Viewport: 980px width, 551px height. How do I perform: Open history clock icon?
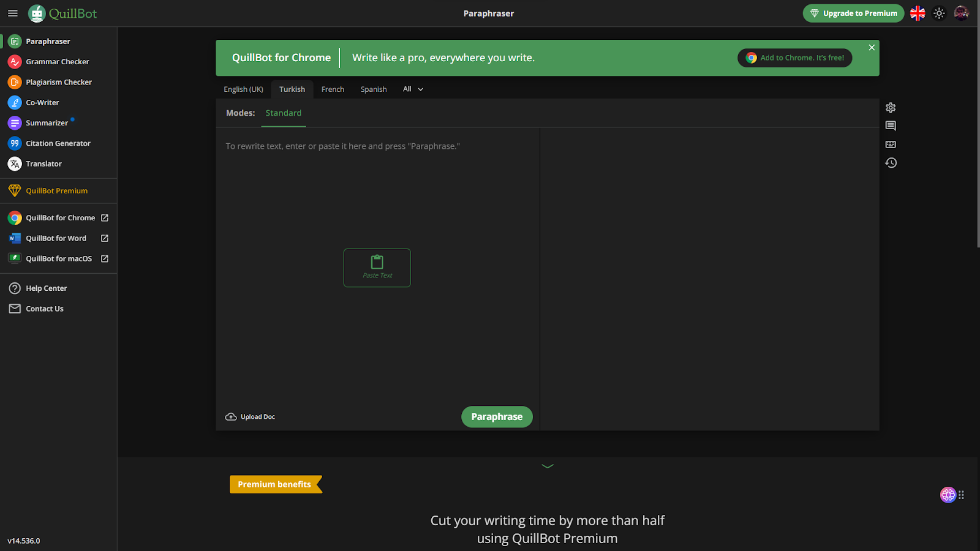click(891, 163)
